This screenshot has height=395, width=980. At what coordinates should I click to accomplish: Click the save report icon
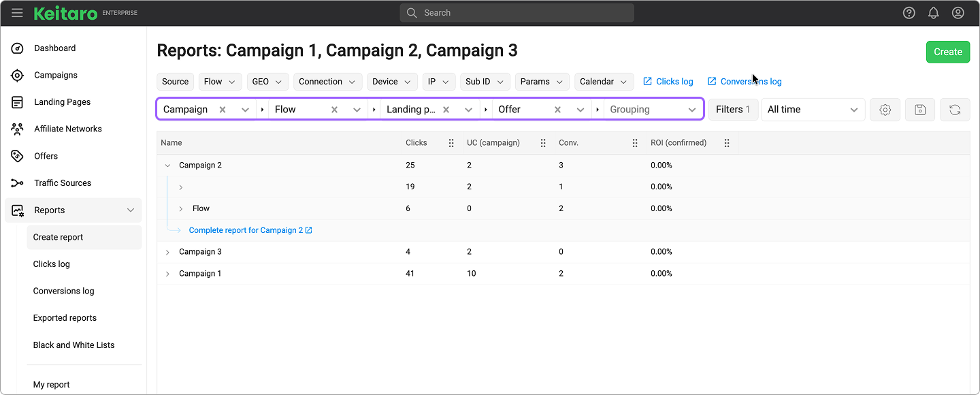tap(919, 110)
